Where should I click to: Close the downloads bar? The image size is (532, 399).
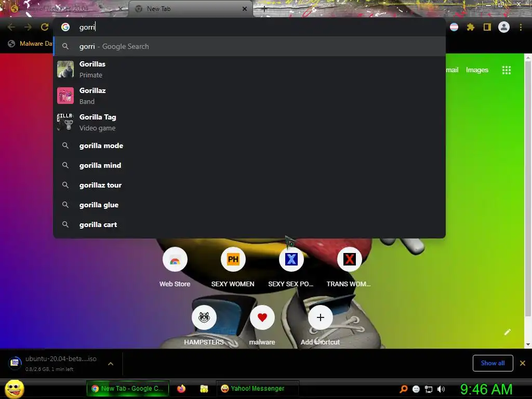pyautogui.click(x=523, y=363)
